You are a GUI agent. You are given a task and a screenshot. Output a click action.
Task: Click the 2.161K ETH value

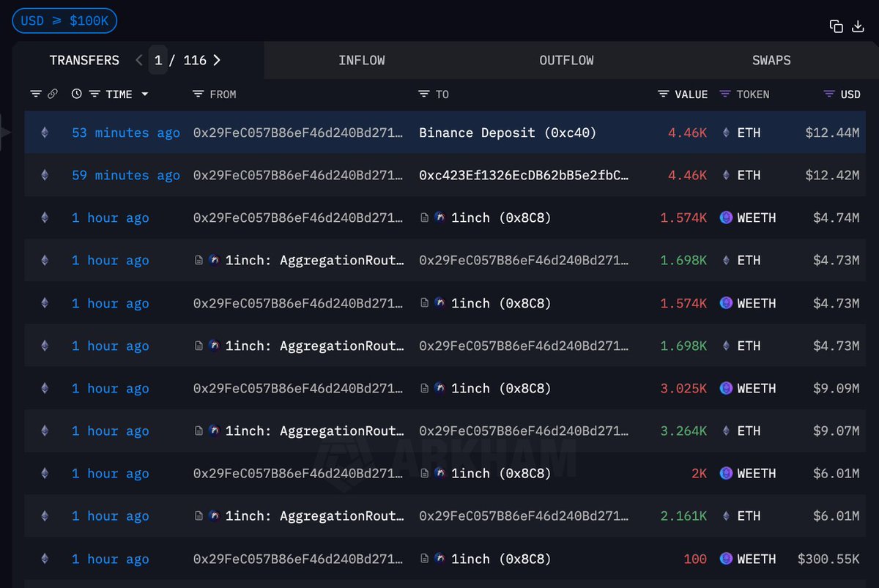(684, 516)
